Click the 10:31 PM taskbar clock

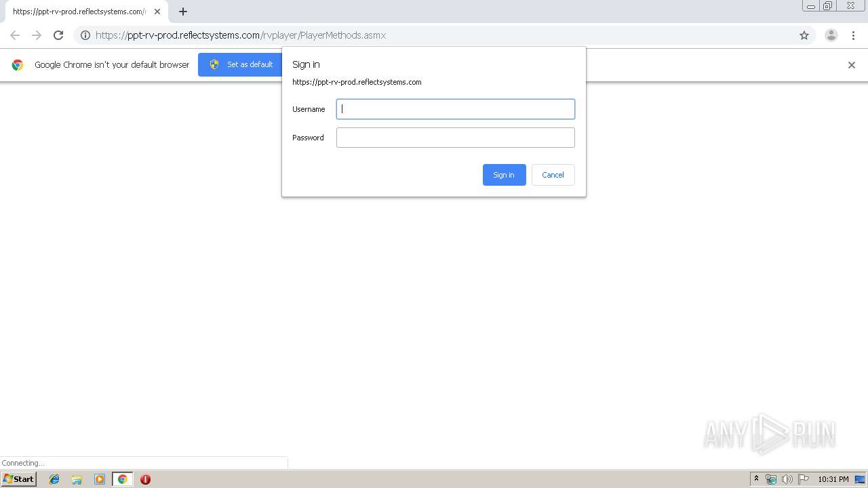pyautogui.click(x=833, y=479)
